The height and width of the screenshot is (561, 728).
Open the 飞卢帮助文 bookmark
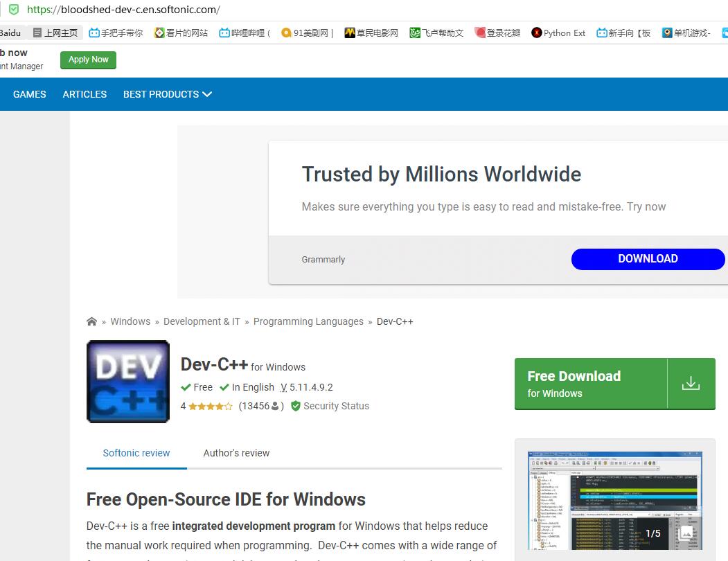[436, 33]
